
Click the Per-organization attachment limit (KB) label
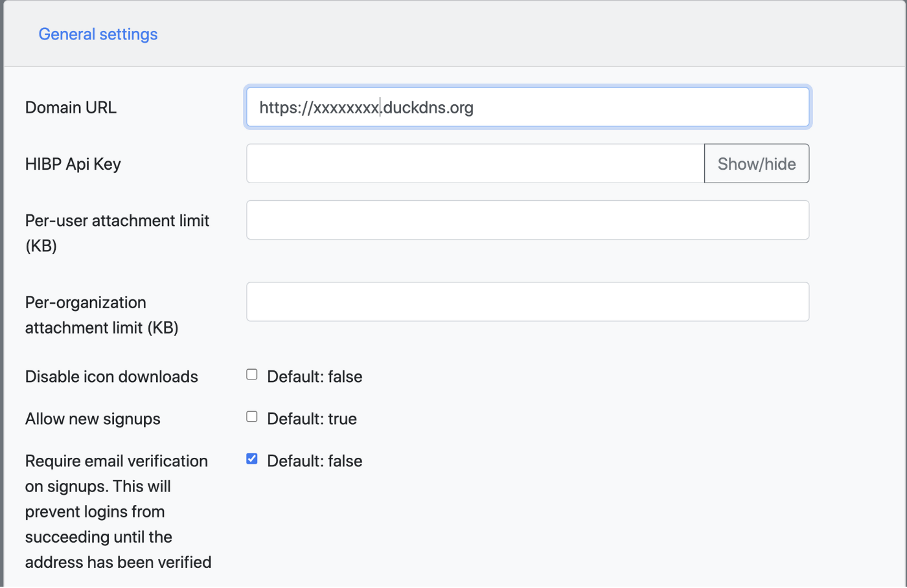[x=102, y=315]
